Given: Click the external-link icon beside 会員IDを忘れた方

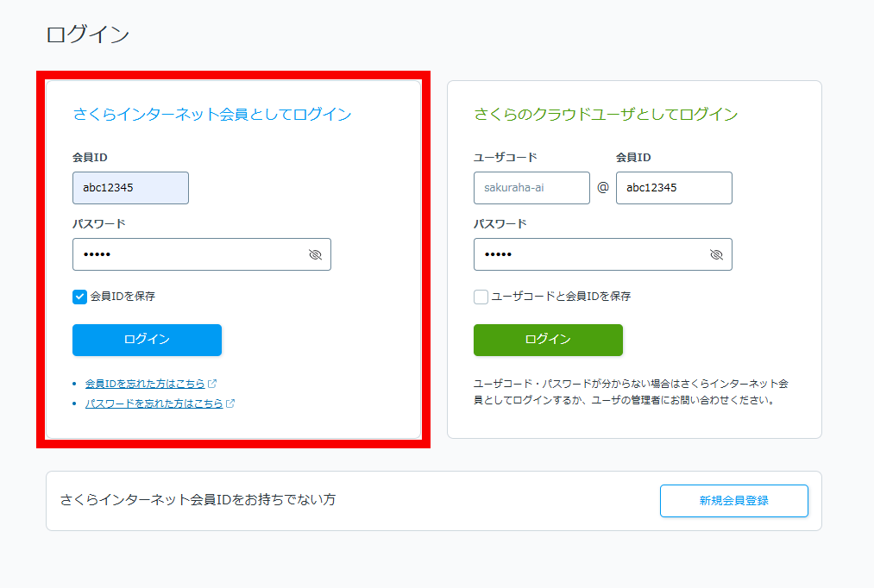Looking at the screenshot, I should pos(211,384).
